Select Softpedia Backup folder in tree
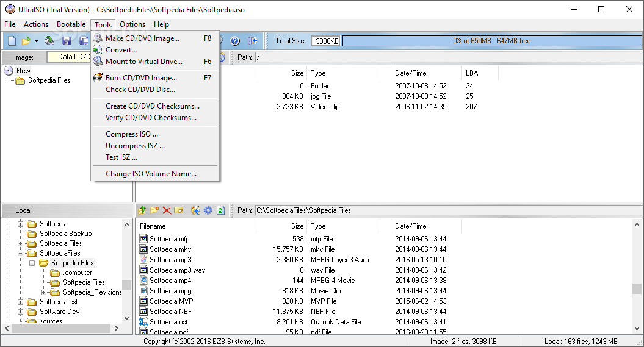 66,234
